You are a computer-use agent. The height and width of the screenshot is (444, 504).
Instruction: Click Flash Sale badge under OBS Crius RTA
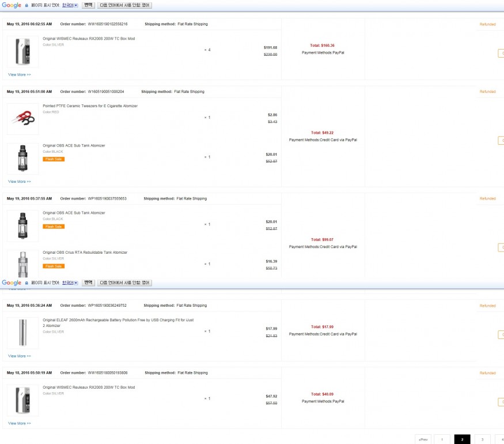click(54, 266)
